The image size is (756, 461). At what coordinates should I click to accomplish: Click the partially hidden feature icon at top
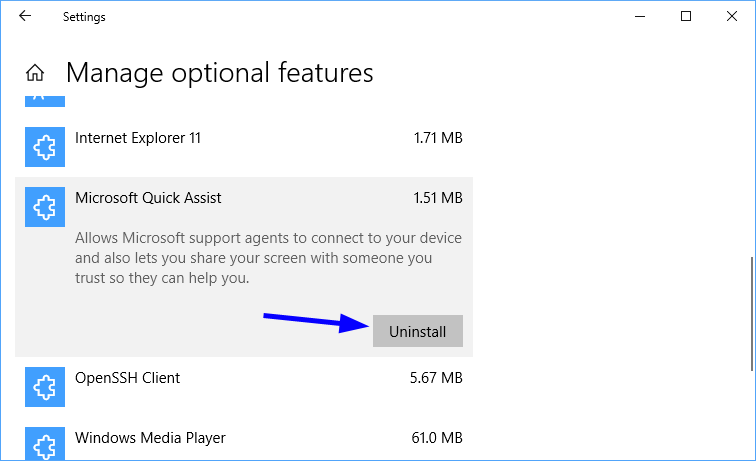pyautogui.click(x=45, y=100)
